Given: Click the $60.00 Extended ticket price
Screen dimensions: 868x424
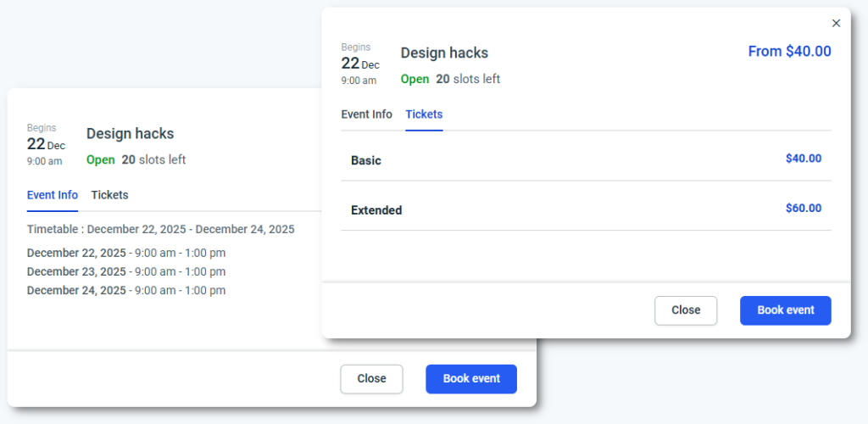Looking at the screenshot, I should [803, 209].
